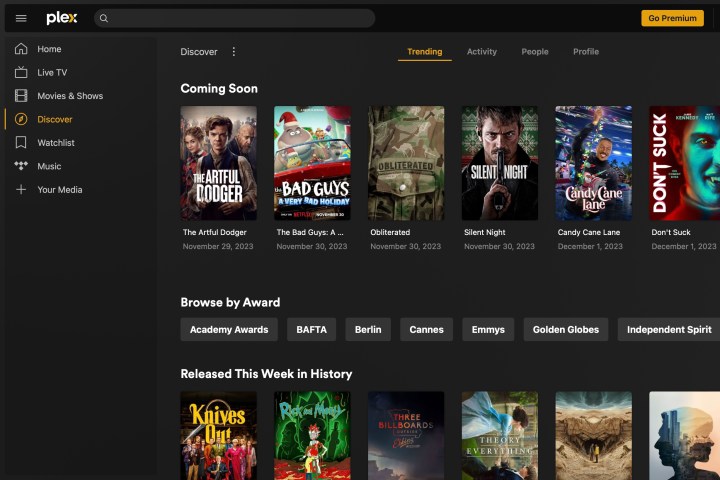Click the Cannes award button
Image resolution: width=720 pixels, height=480 pixels.
426,330
